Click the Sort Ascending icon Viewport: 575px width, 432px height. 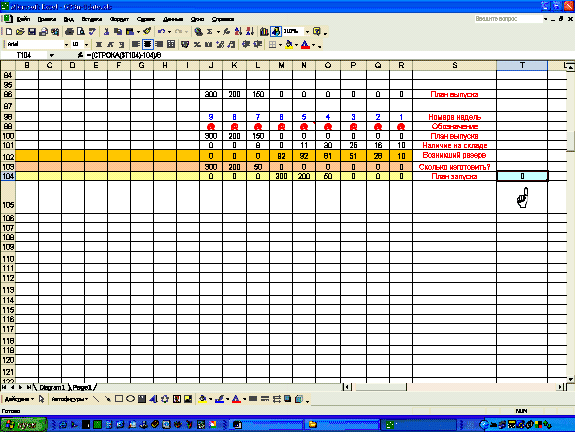point(238,32)
